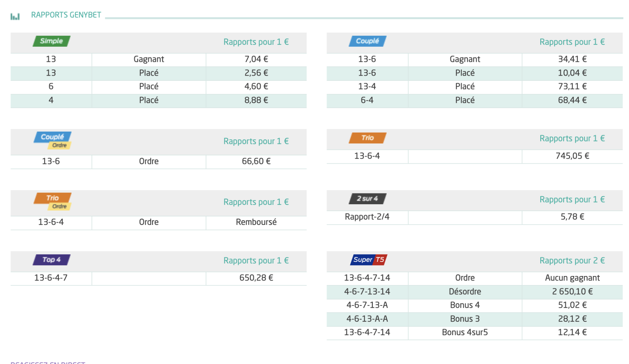Click the Bonus 4sur5 label
The width and height of the screenshot is (629, 364).
[x=465, y=333]
